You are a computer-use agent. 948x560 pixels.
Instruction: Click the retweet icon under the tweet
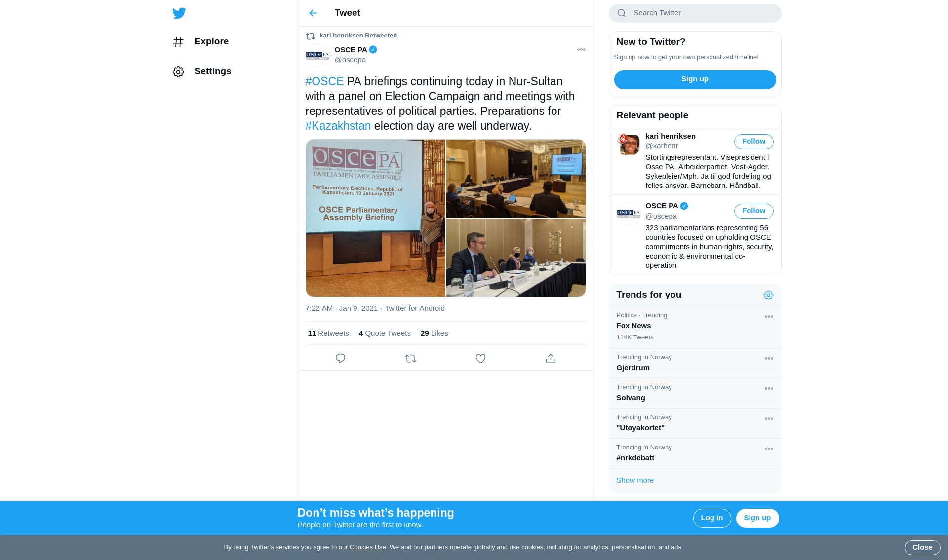pyautogui.click(x=410, y=359)
